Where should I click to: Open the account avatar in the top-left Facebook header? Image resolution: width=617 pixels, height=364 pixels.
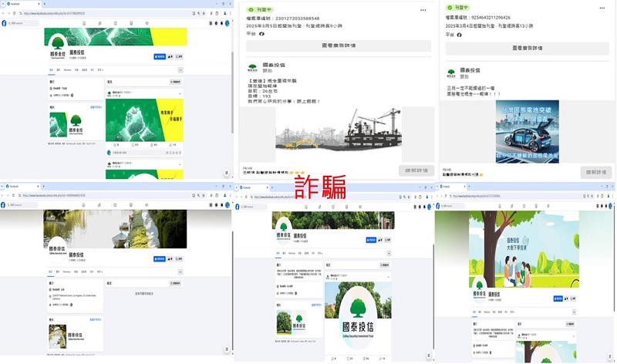pos(227,23)
